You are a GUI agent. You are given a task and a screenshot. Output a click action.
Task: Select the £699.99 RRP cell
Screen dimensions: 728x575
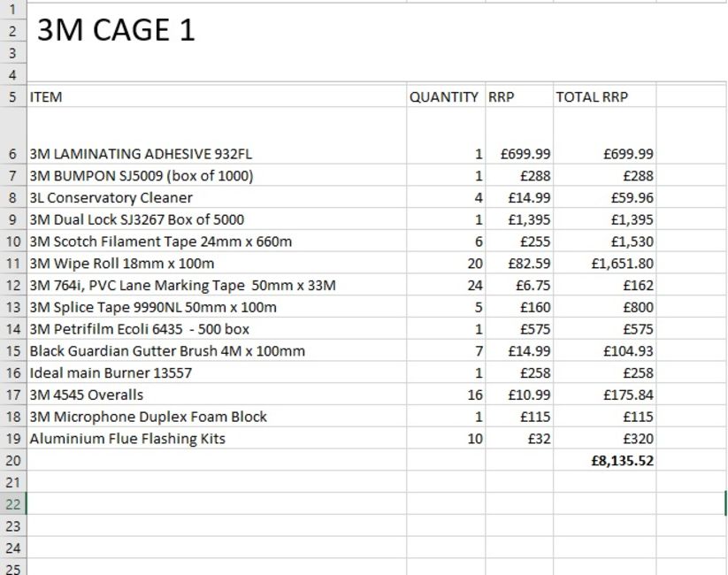519,135
